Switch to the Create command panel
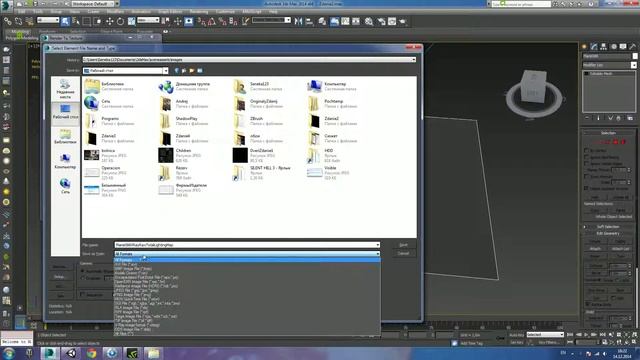640x360 pixels. (584, 47)
